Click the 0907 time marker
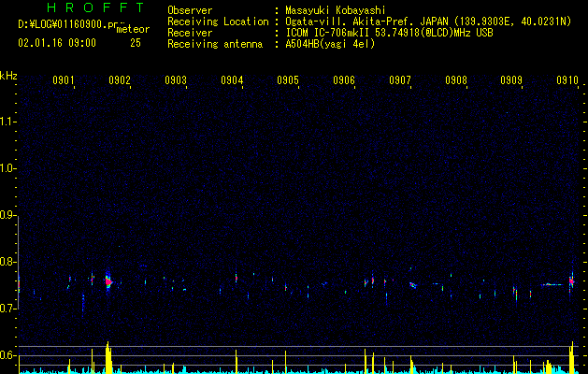The height and width of the screenshot is (374, 588). [400, 79]
